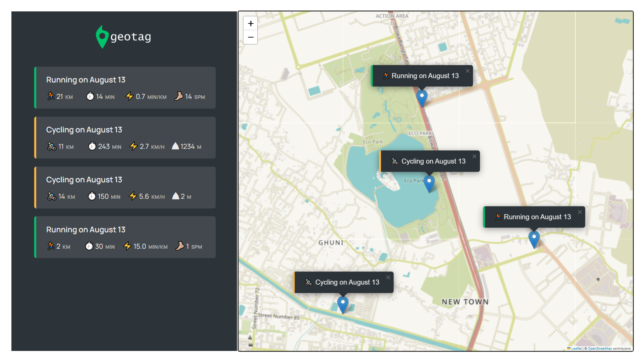644x362 pixels.
Task: Click the map zoom out minus button
Action: 251,37
